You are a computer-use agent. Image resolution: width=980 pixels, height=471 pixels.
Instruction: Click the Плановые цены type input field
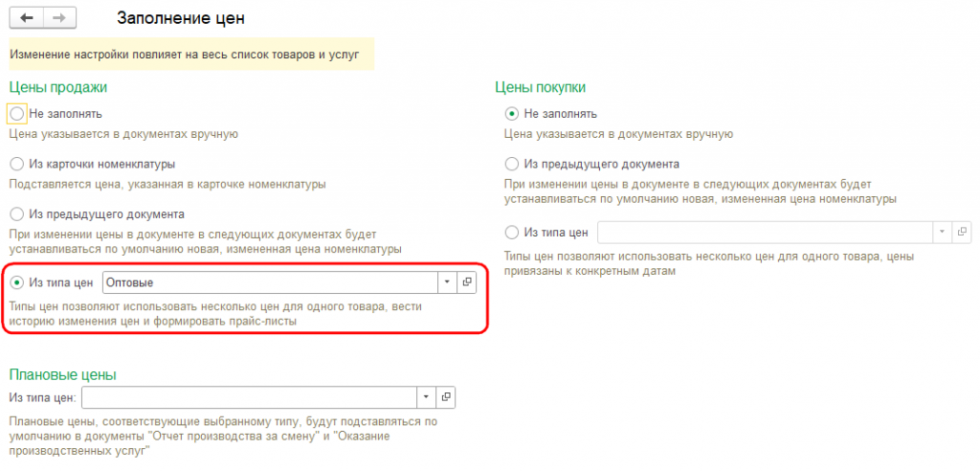pos(249,397)
